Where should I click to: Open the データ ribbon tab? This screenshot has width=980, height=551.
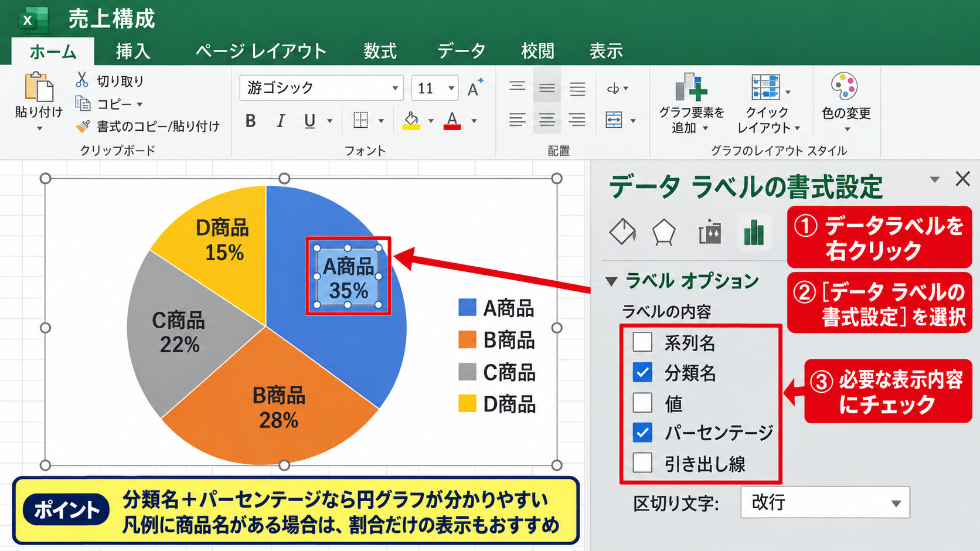pos(461,52)
